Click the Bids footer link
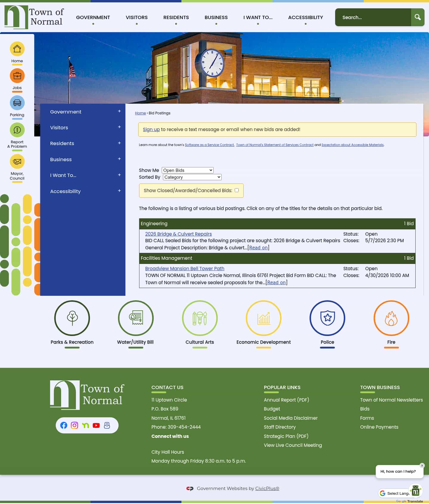Screen dimensions: 429x504 click(365, 409)
